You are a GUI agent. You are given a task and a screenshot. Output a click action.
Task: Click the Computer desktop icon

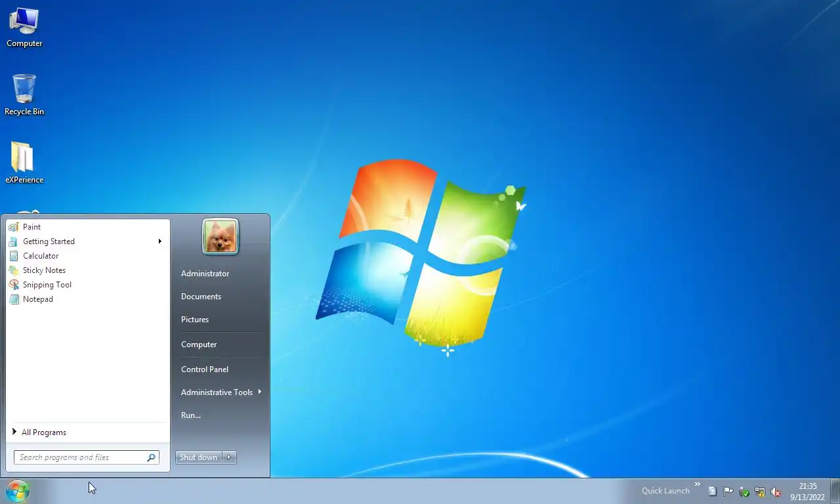pos(24,28)
